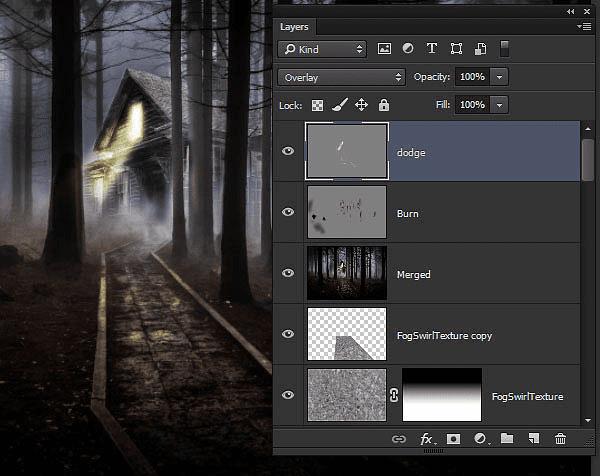Viewport: 600px width, 476px height.
Task: Filter for type layers
Action: [x=432, y=49]
